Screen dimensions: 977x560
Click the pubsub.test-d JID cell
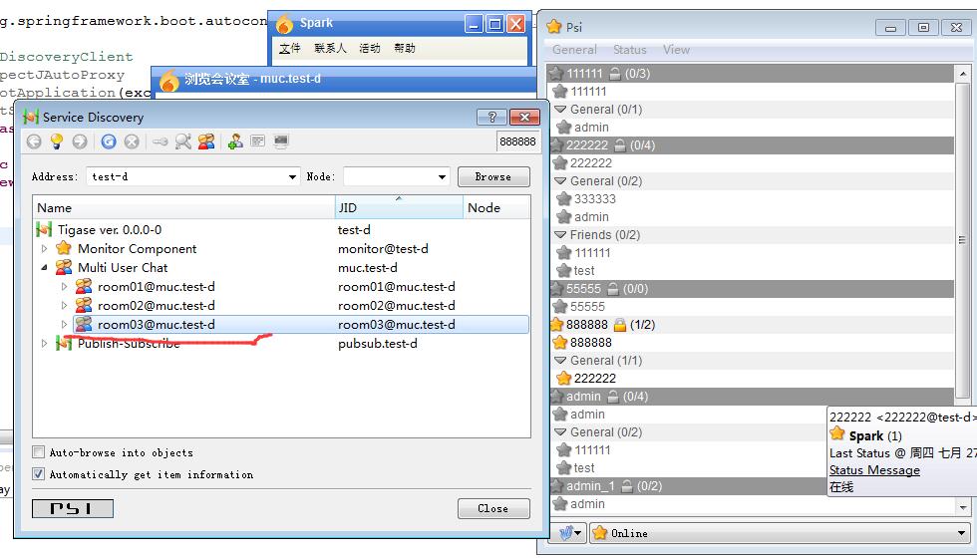pos(378,343)
